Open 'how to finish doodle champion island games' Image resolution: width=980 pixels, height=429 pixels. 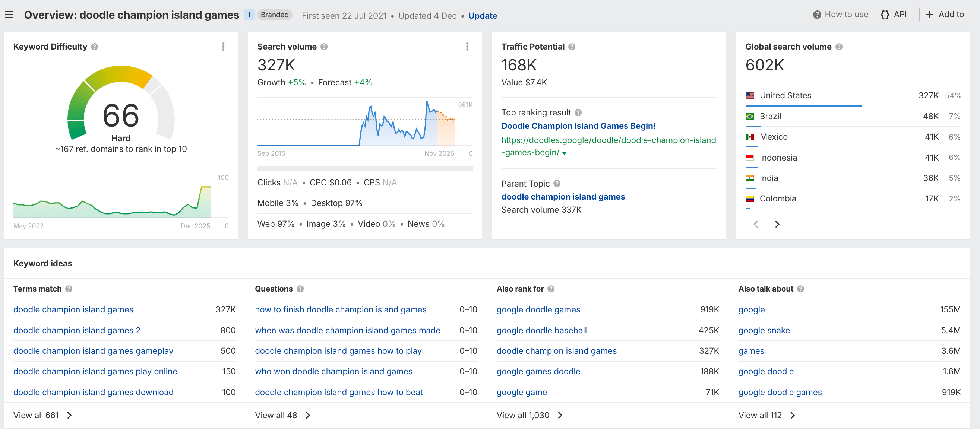[341, 309]
